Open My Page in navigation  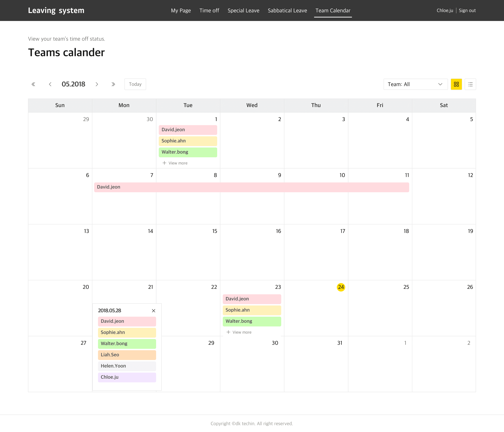coord(181,10)
